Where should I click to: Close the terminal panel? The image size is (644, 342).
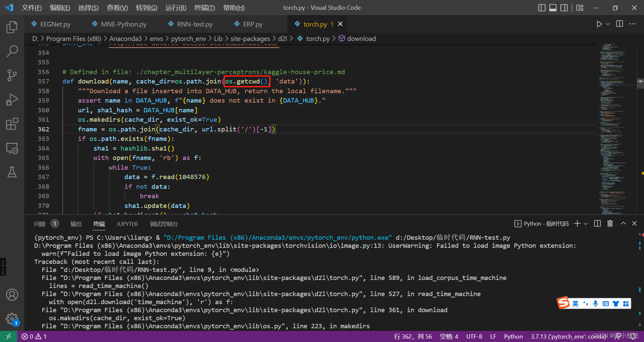pos(634,223)
